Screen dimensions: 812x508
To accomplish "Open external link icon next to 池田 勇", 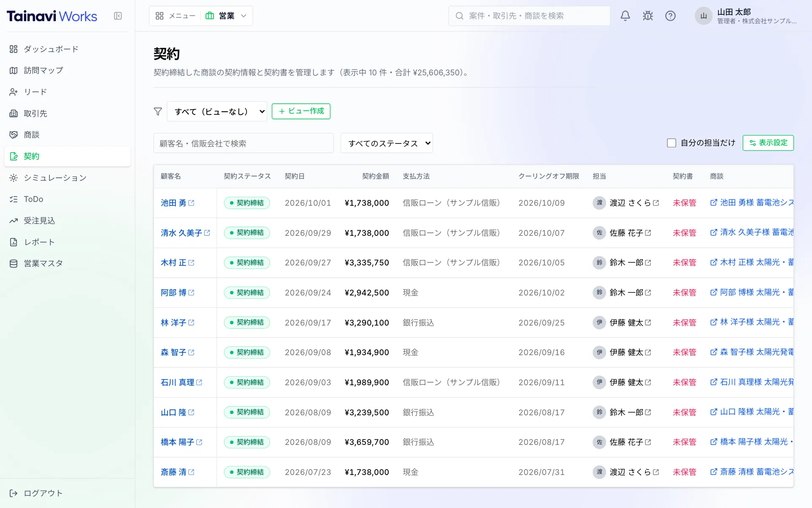I will coord(191,203).
